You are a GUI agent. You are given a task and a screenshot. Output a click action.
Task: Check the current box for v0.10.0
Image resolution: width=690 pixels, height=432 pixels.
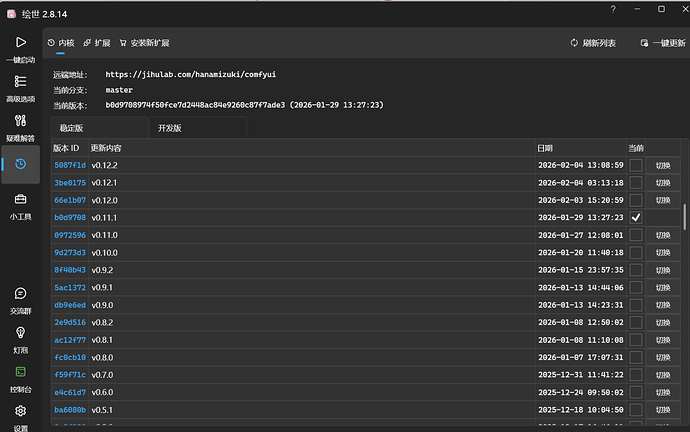[636, 253]
